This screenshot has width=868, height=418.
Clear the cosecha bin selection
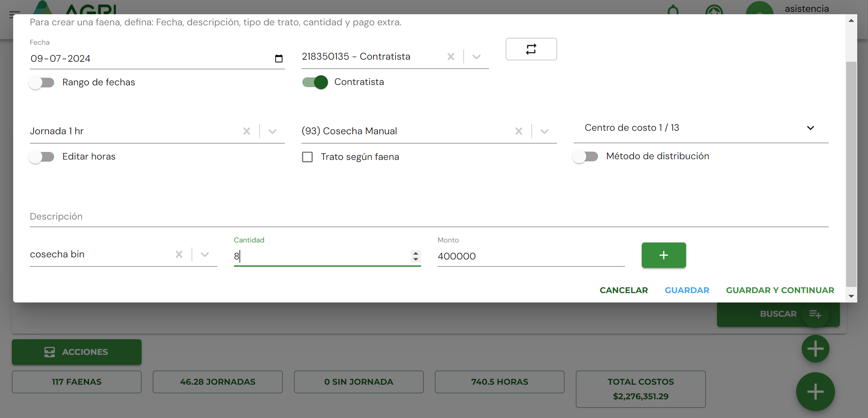[179, 254]
